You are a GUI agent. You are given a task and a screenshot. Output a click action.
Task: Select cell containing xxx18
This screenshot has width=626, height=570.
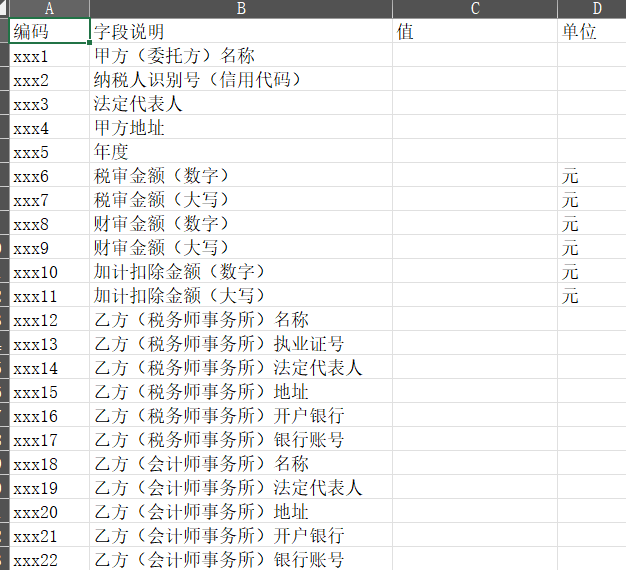coord(50,462)
